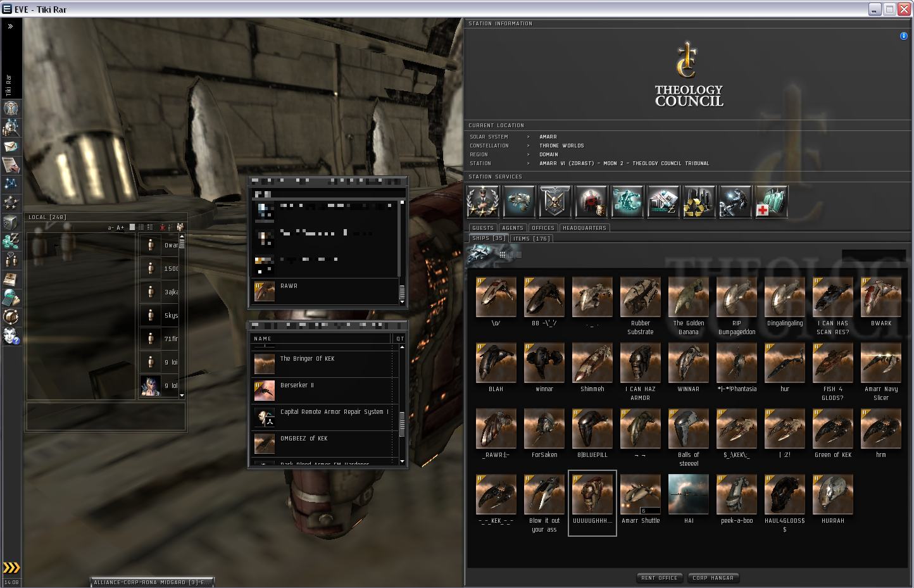914x588 pixels.
Task: Click down arrow in the RAWR list window
Action: click(x=402, y=303)
